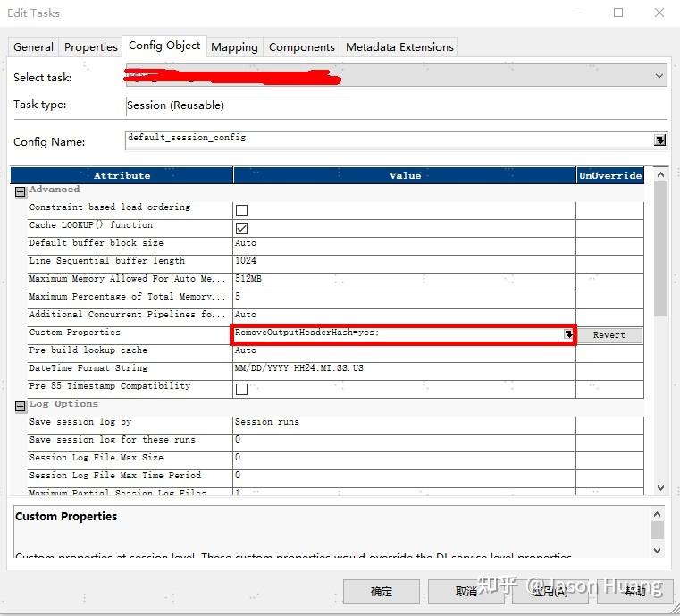Click the attribute grid scroll-down arrow
This screenshot has height=616, width=680.
click(x=660, y=487)
